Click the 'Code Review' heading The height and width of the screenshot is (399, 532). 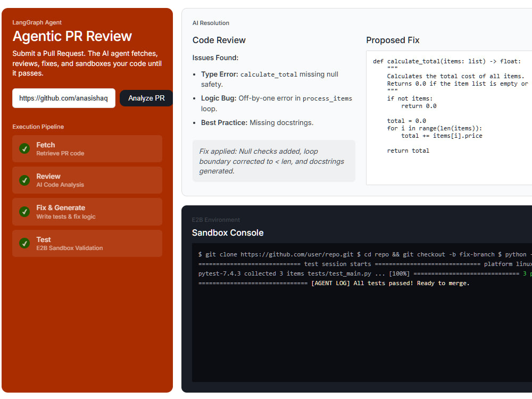coord(219,40)
